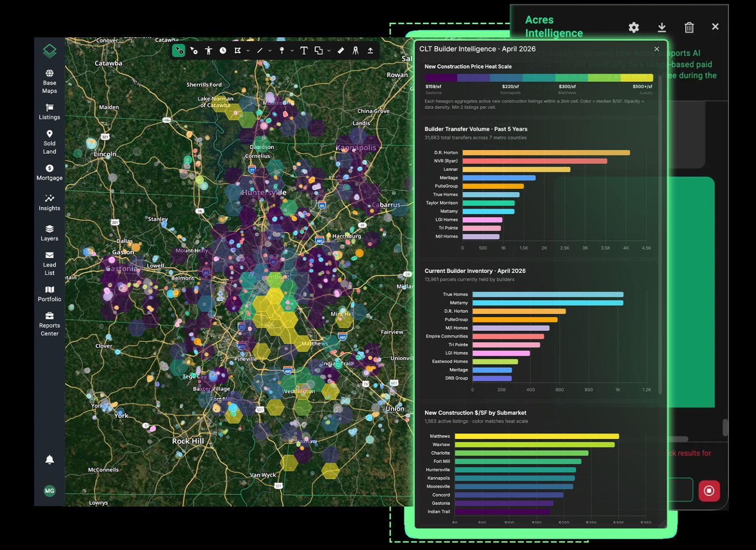
Task: Select the ruler measure tool
Action: click(341, 51)
